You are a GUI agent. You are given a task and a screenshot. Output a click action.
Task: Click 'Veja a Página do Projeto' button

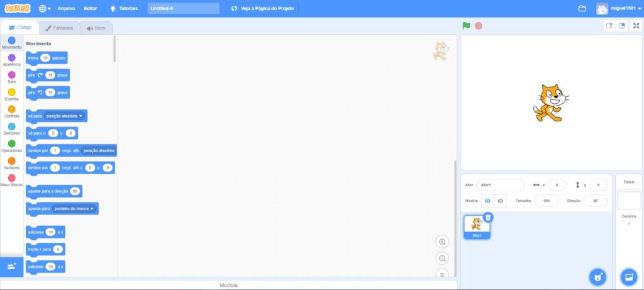click(262, 9)
